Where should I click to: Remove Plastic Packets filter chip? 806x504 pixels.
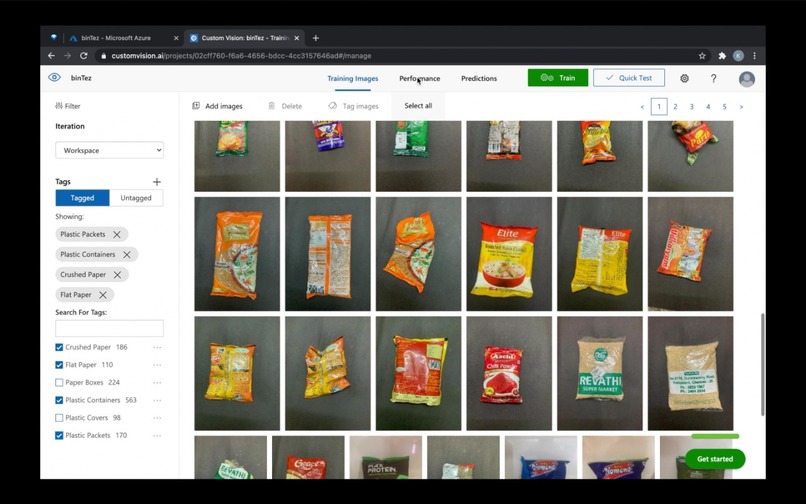(x=117, y=235)
